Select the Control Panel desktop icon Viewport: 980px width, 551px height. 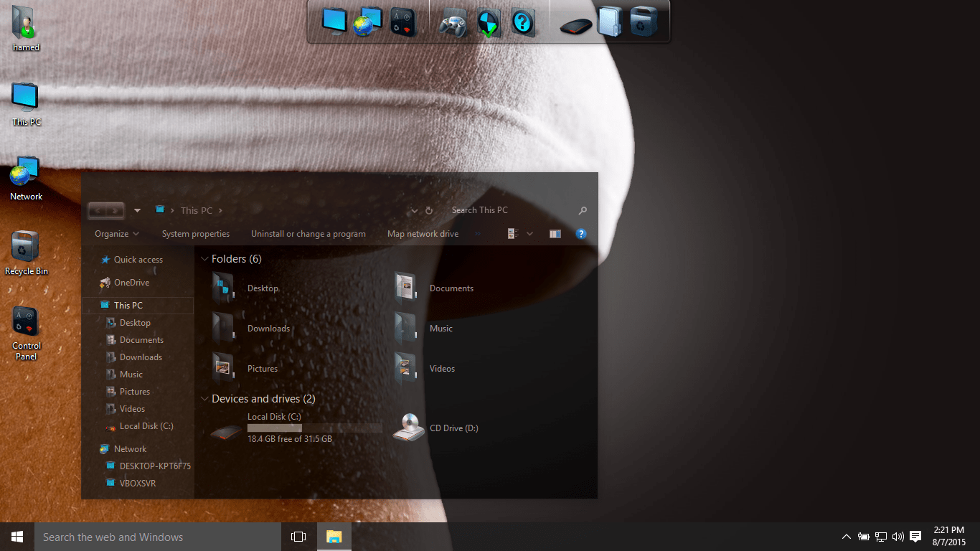point(26,333)
